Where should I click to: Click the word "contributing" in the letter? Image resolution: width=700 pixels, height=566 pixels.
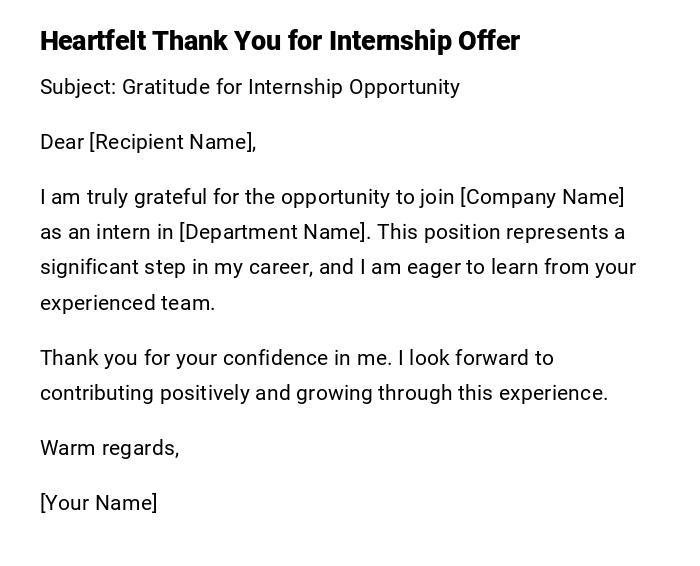(95, 393)
